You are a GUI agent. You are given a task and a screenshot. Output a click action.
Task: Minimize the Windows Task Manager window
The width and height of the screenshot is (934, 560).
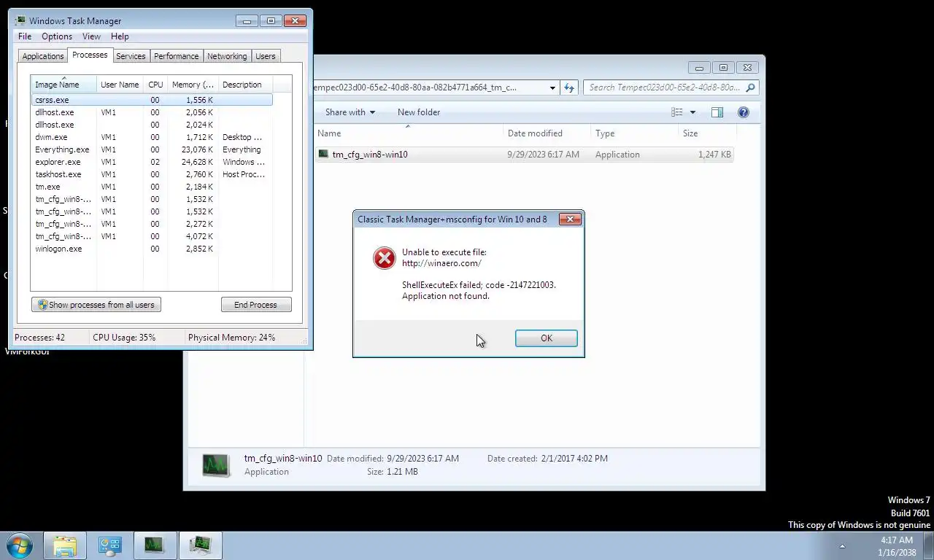click(247, 21)
